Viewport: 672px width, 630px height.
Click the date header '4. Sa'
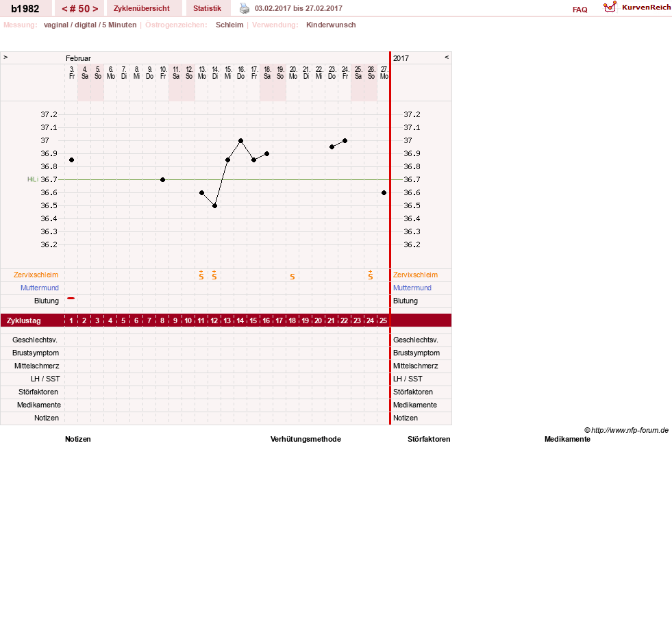[85, 73]
